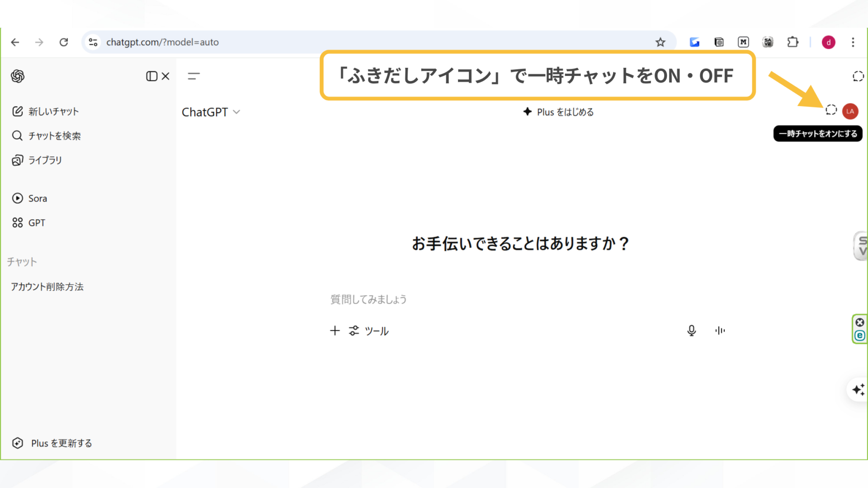Open the LA account avatar menu
Viewport: 868px width, 488px height.
tap(850, 111)
